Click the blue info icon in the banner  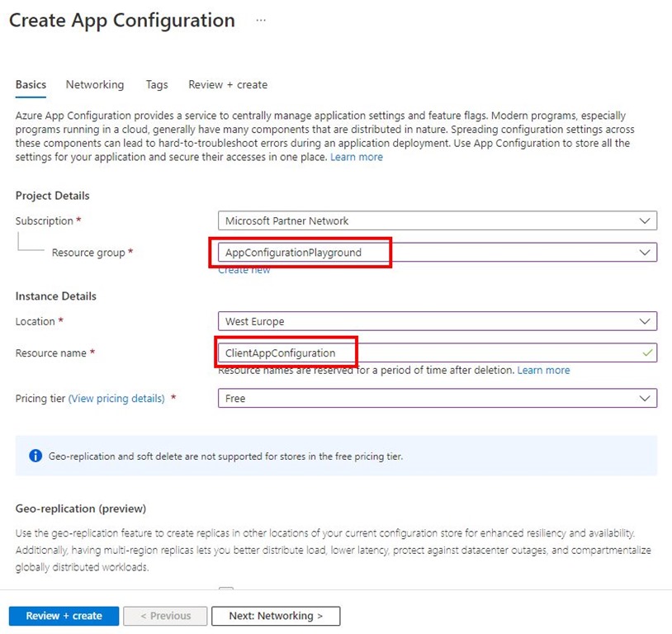(x=35, y=456)
